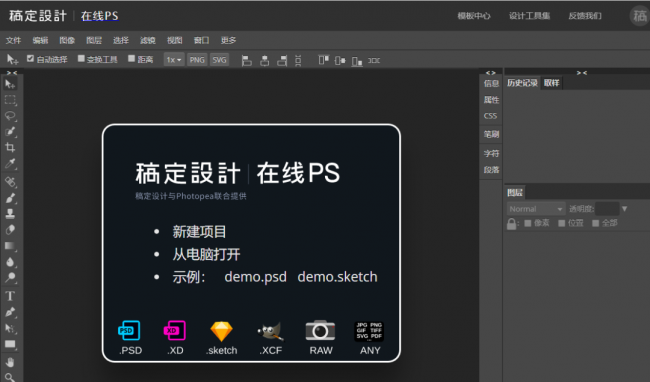Open the 选择 menu
Viewport: 650px width, 382px height.
pyautogui.click(x=121, y=40)
